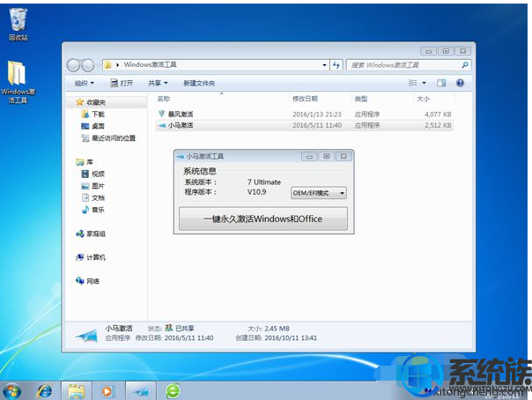Click the 小马激活工具 title bar icon
The width and height of the screenshot is (532, 400).
click(181, 157)
